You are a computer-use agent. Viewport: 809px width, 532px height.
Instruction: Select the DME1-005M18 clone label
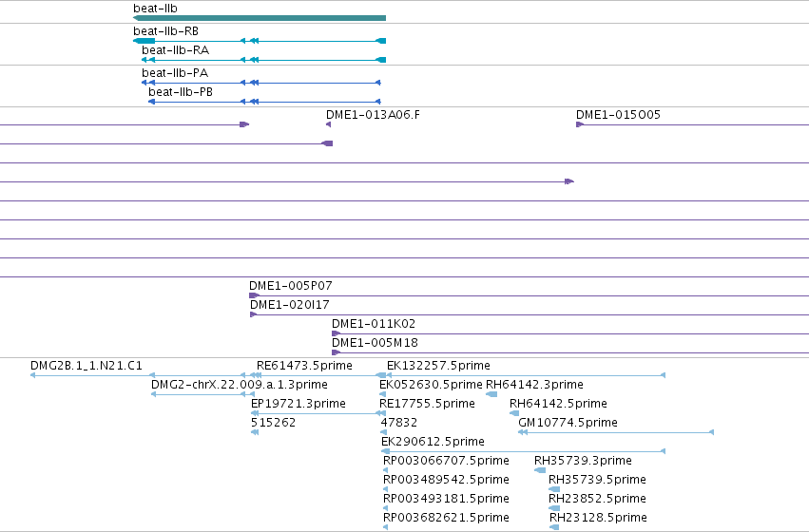pyautogui.click(x=375, y=343)
